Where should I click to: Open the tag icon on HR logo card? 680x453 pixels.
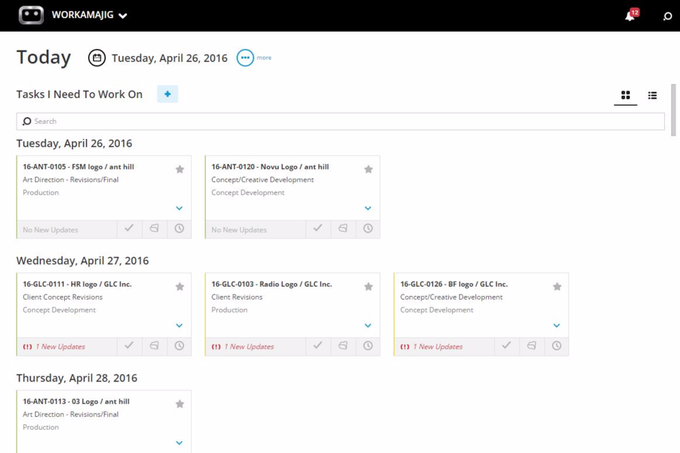point(154,346)
